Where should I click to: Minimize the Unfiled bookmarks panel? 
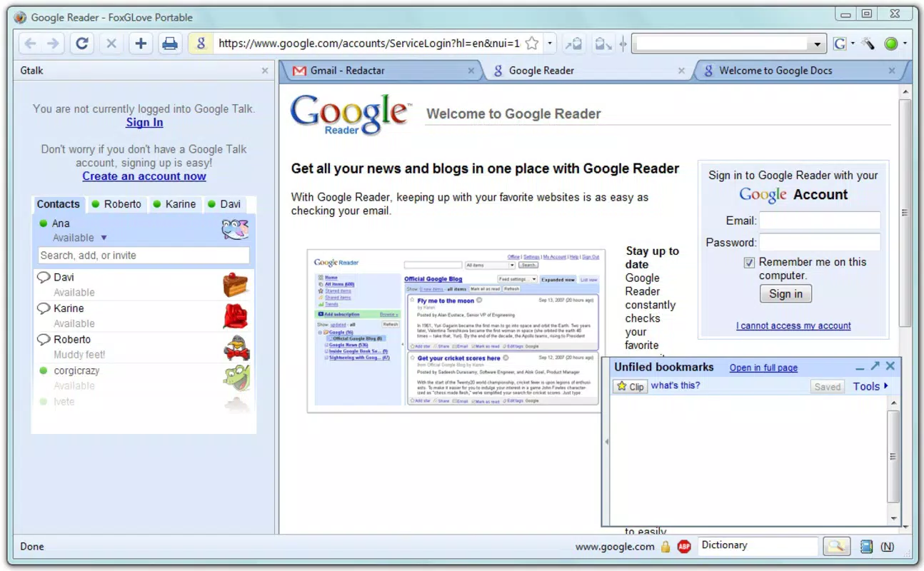[x=860, y=367]
